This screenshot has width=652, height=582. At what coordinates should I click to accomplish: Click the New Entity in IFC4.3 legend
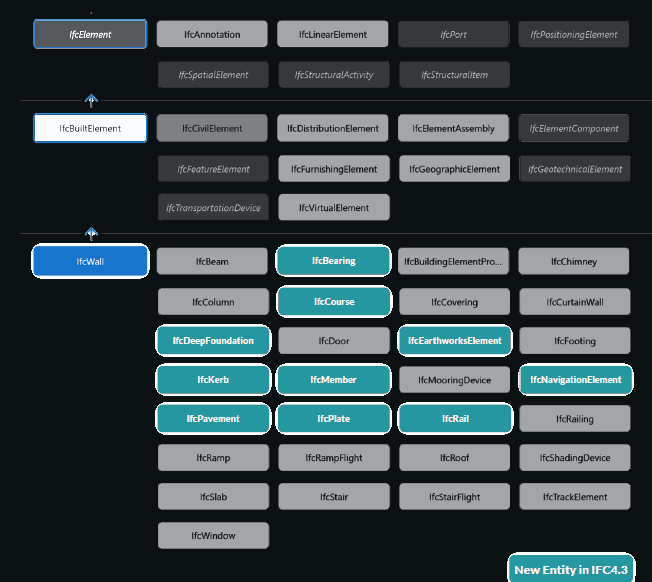[571, 569]
